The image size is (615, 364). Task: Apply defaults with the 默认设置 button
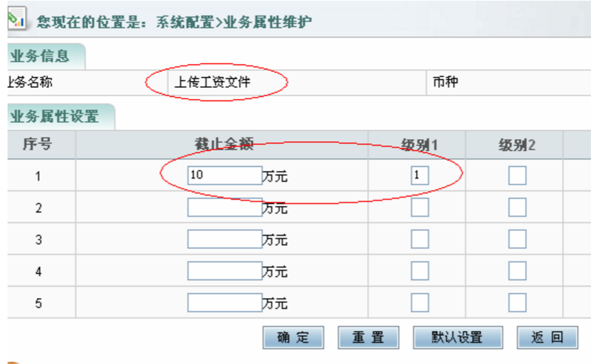coord(457,337)
